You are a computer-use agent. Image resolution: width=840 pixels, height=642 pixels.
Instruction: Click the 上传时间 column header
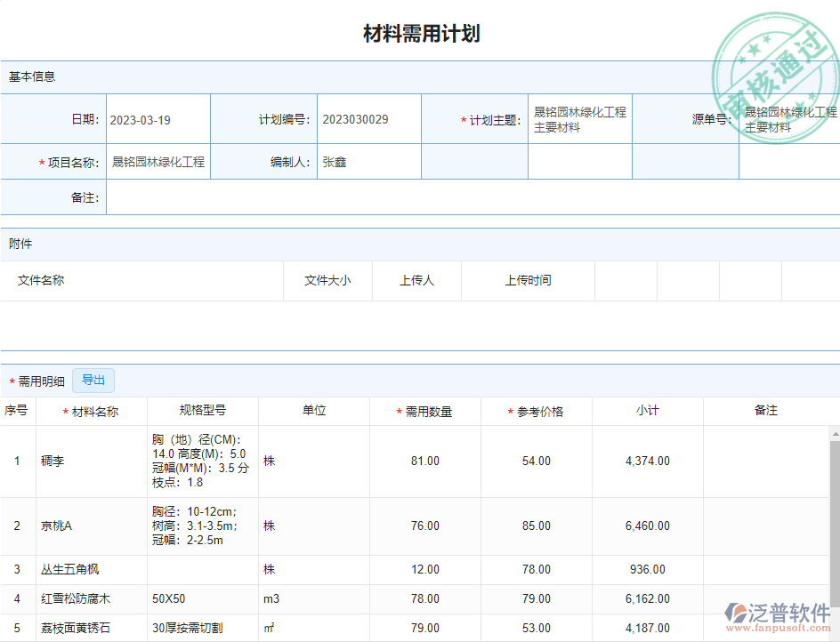pos(528,280)
